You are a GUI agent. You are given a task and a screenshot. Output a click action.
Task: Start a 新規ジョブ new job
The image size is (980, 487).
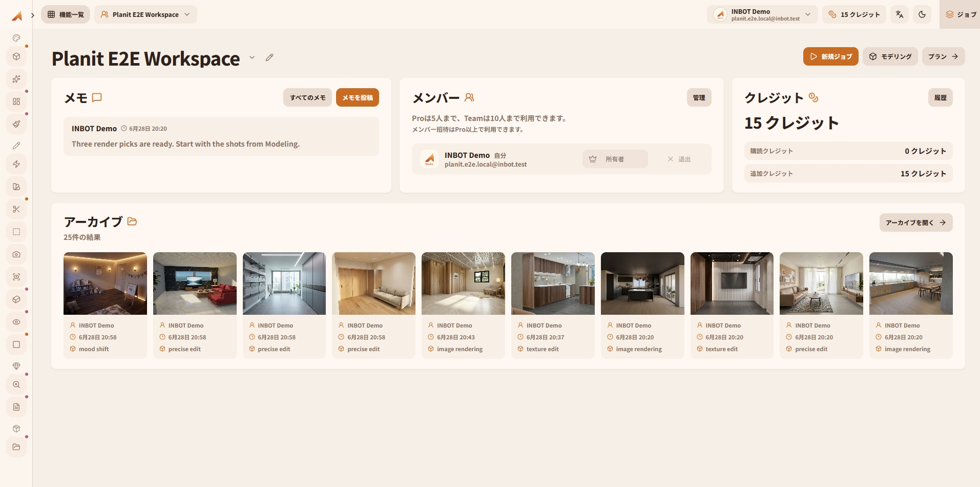pos(830,56)
